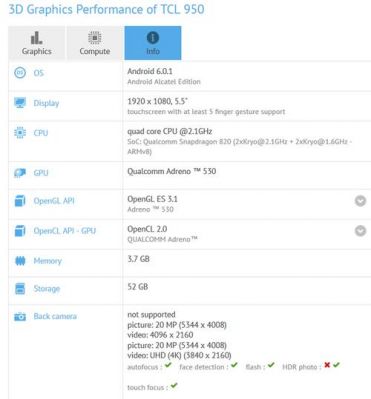This screenshot has height=399, width=371.
Task: Click the 'touch focus :' label
Action: tap(147, 387)
